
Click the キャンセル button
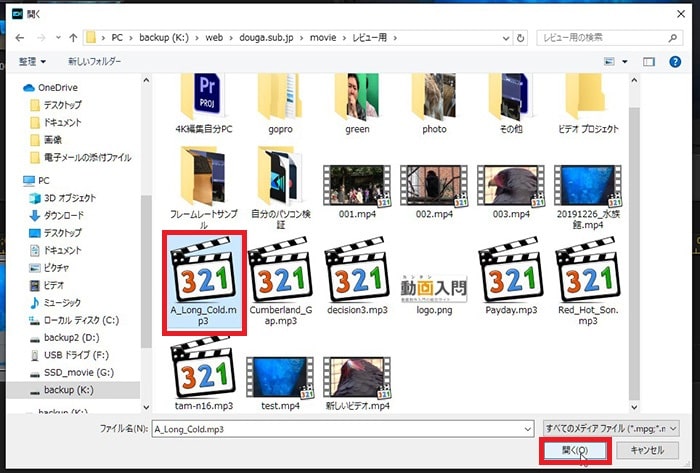coord(647,450)
